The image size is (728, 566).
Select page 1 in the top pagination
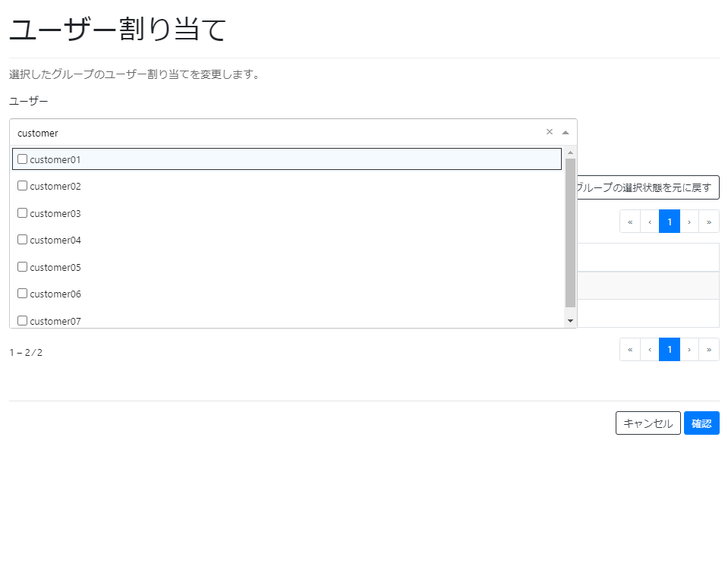670,221
